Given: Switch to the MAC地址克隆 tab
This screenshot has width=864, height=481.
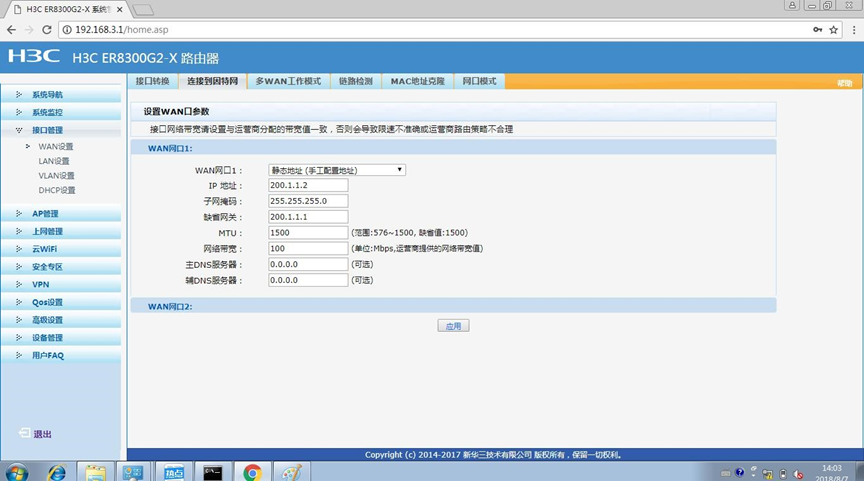Looking at the screenshot, I should (418, 81).
